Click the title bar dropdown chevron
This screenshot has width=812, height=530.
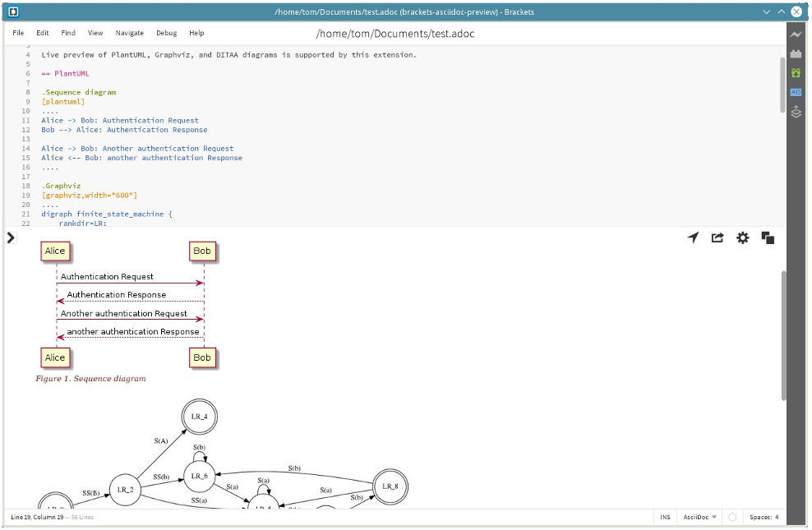[767, 12]
